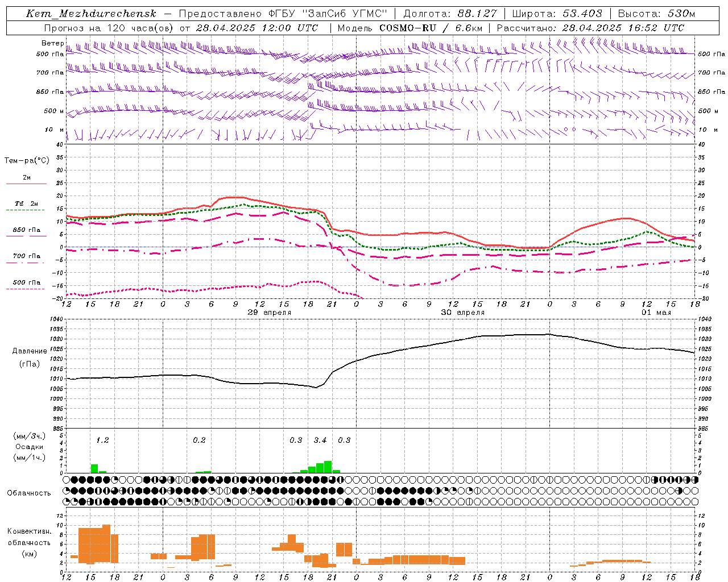The image size is (728, 582).
Task: Click the 0.2 precipitation total value
Action: click(x=199, y=440)
